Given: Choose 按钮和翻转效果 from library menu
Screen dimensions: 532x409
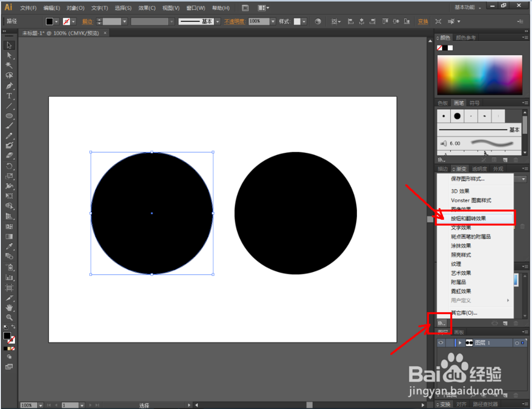Looking at the screenshot, I should tap(475, 218).
